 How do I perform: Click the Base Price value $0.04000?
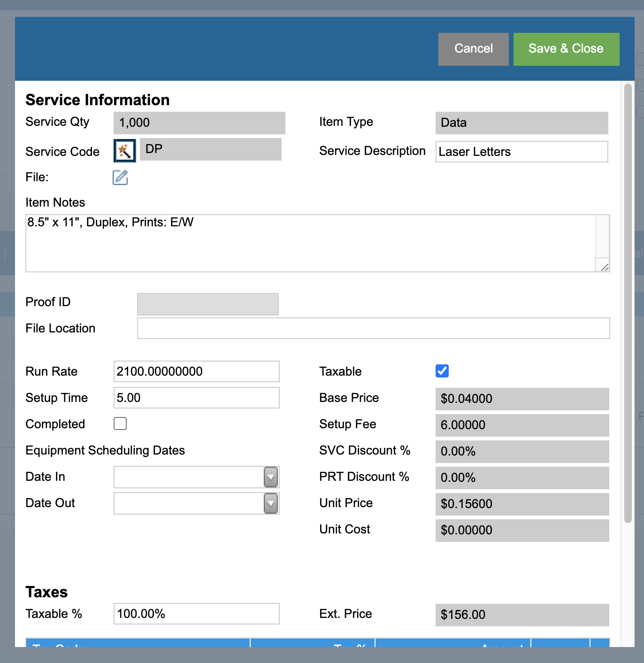[522, 399]
